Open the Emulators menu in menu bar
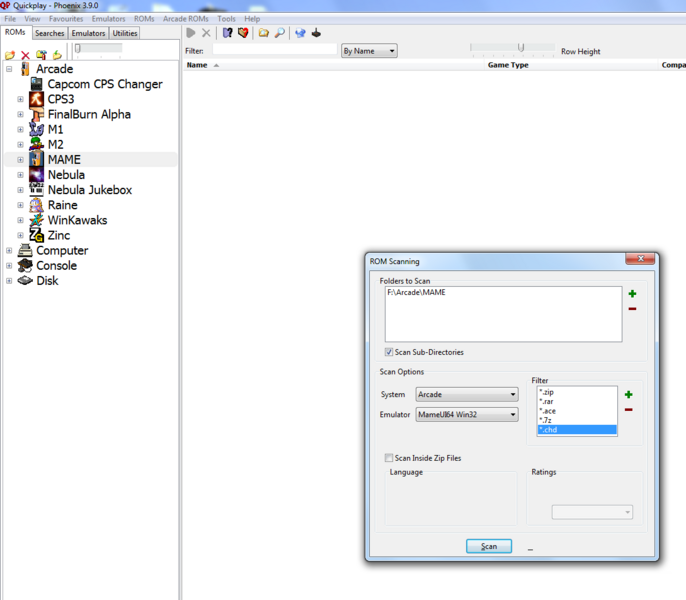Viewport: 686px width, 600px height. [x=108, y=19]
